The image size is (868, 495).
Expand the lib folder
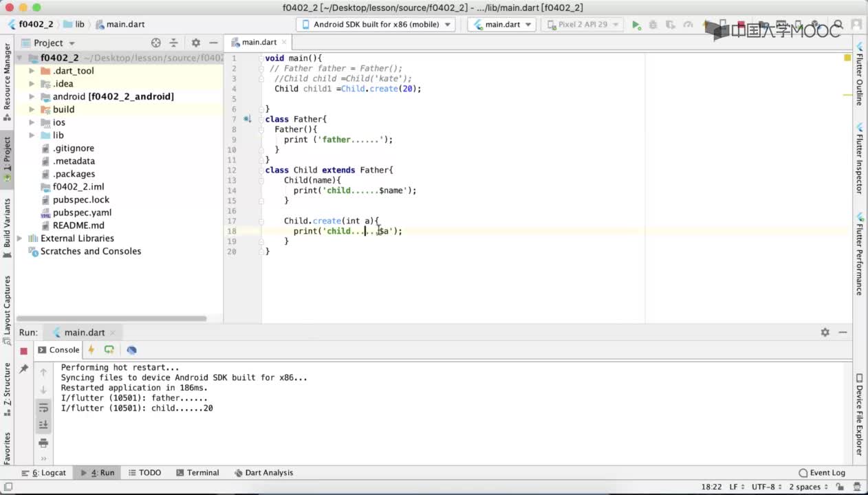pos(32,135)
